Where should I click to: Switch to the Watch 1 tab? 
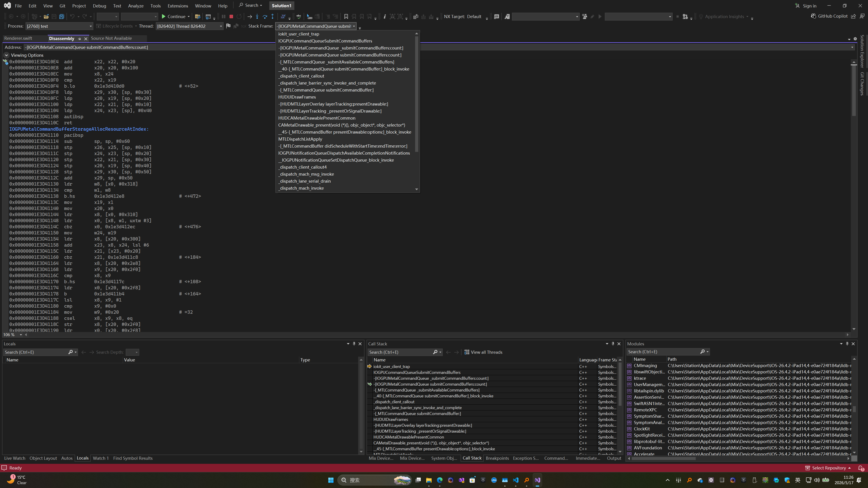pos(101,458)
